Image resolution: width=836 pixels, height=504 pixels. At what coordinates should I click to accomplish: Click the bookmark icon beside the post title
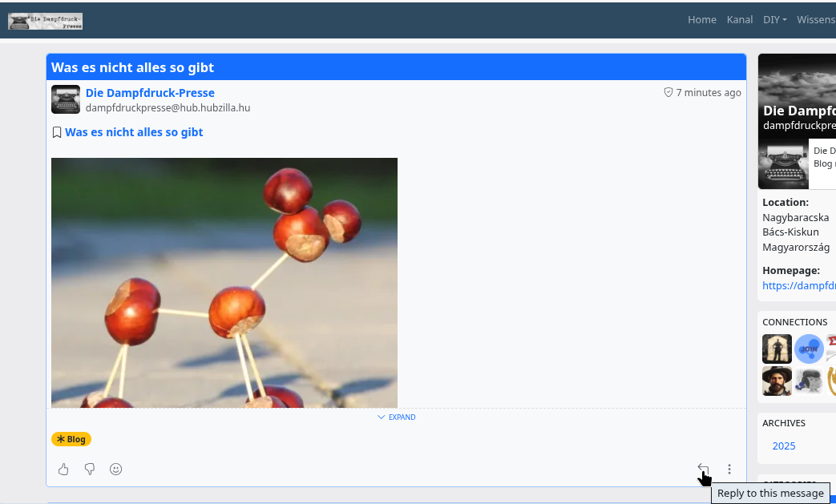click(x=57, y=132)
